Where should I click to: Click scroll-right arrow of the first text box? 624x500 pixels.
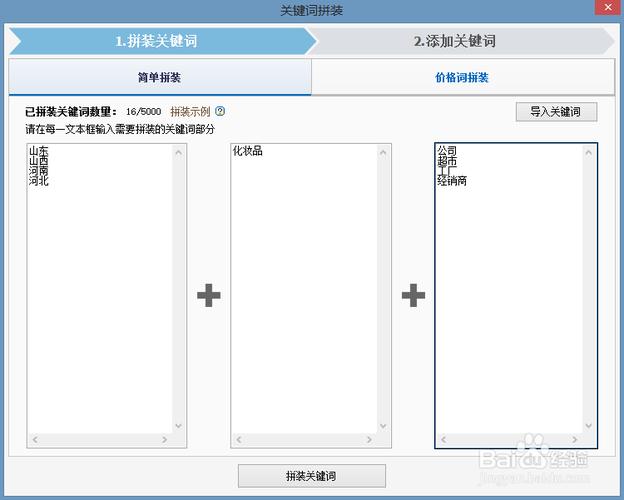(x=164, y=439)
